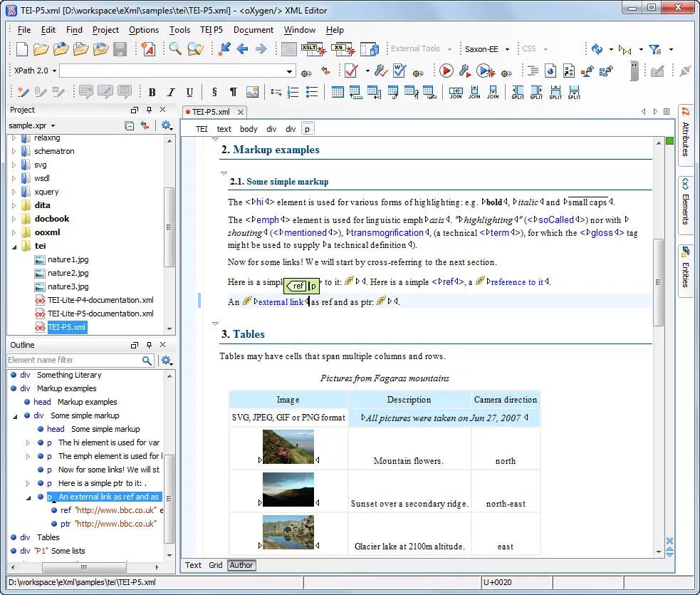Viewport: 700px width, 595px height.
Task: Run the transformation scenario with the red play icon
Action: click(x=446, y=71)
